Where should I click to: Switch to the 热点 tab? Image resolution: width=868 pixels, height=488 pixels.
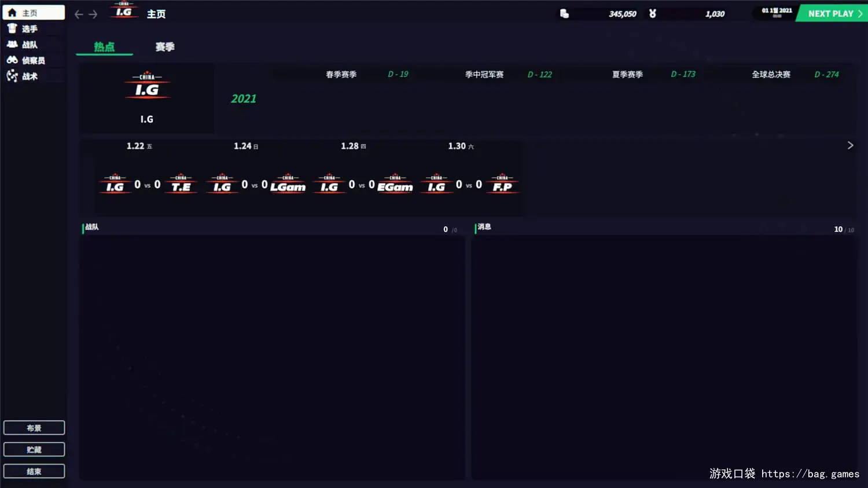[104, 47]
